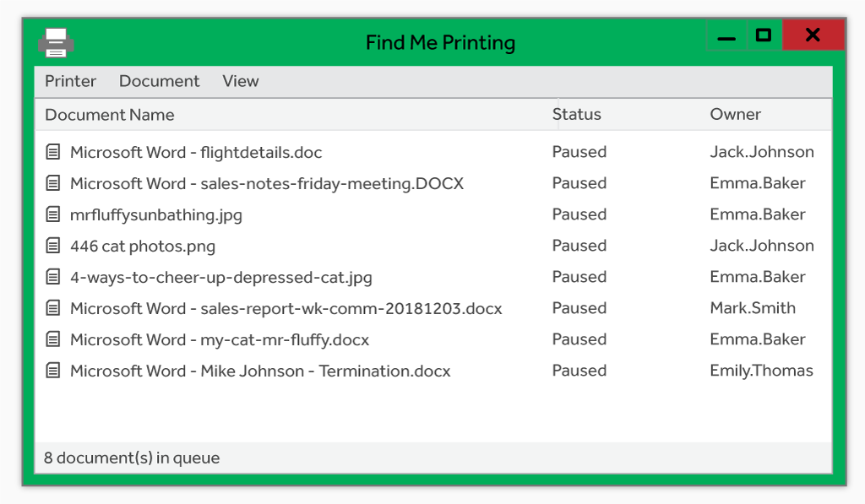Screen dimensions: 865x504
Task: Click document icon beside Mike Johnson Termination.docx
Action: [53, 371]
